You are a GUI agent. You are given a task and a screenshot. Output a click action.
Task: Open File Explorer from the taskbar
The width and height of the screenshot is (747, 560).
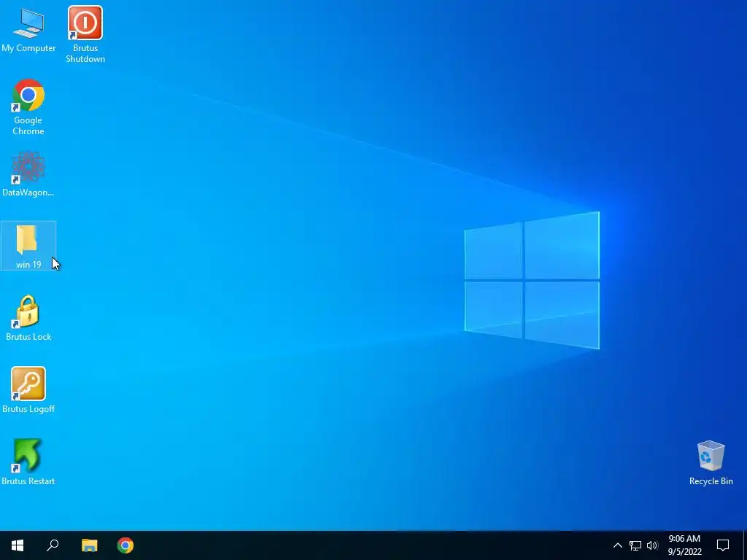89,545
